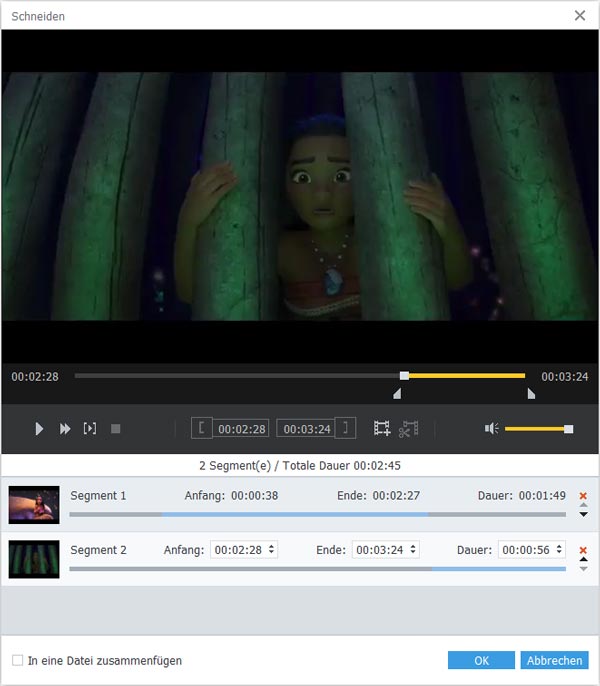Click Segment 2 Anfang spinner arrows
This screenshot has height=686, width=600.
coord(271,550)
